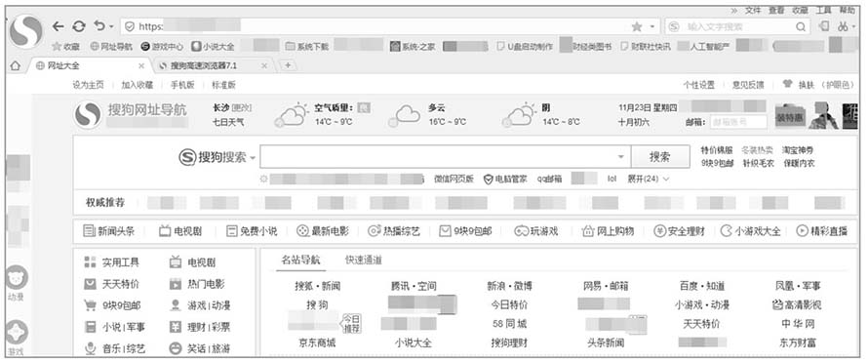The width and height of the screenshot is (868, 362).
Task: Open 安全理财 category
Action: click(x=679, y=231)
